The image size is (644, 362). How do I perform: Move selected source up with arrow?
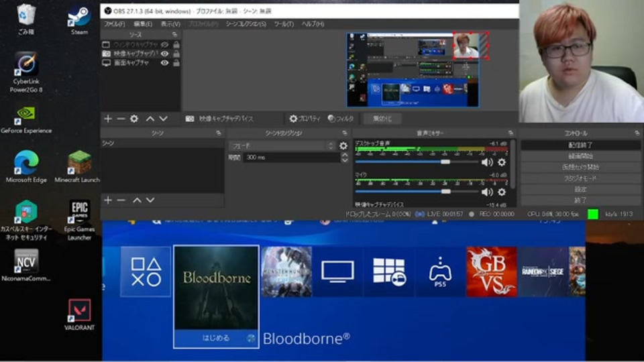click(x=150, y=119)
